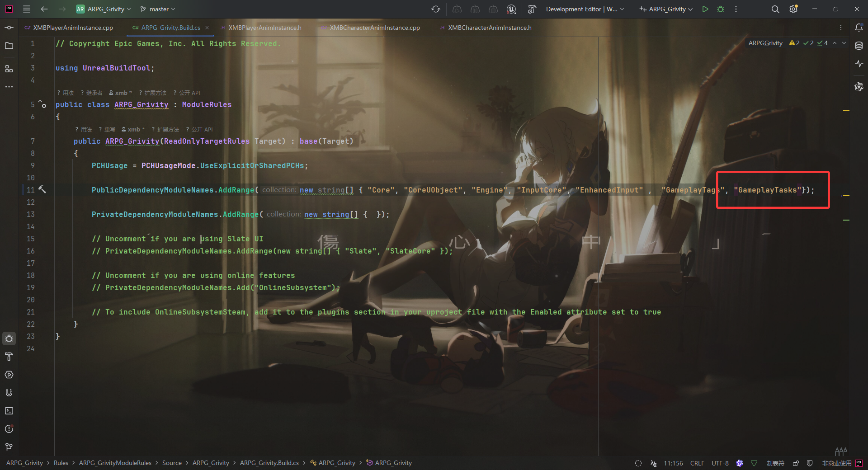Click the warnings count indicator
This screenshot has height=470, width=868.
click(794, 43)
